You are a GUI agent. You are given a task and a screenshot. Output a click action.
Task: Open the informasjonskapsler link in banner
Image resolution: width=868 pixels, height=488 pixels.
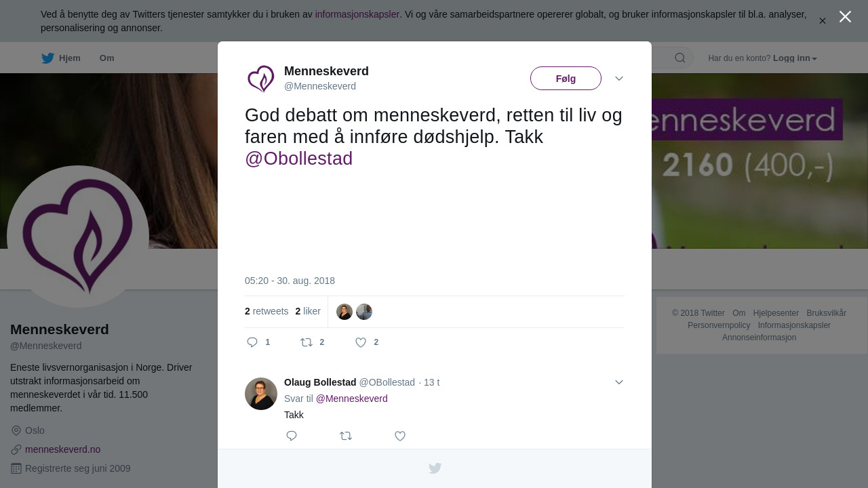pos(357,14)
